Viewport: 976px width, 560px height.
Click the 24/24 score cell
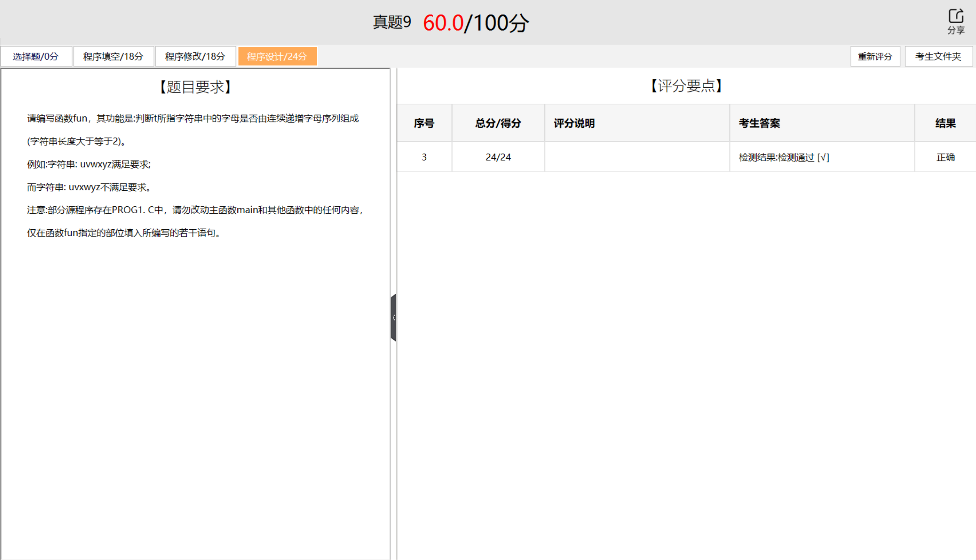pyautogui.click(x=498, y=157)
